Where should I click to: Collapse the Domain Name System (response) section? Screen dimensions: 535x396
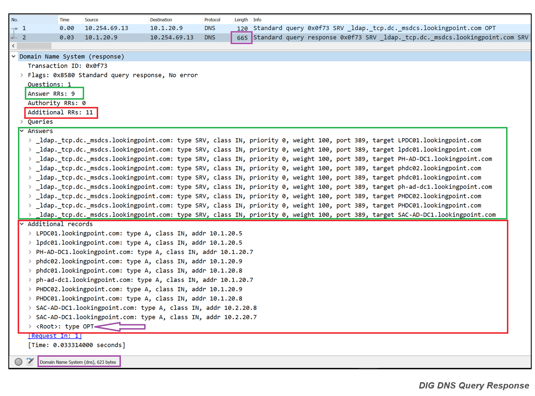point(14,56)
